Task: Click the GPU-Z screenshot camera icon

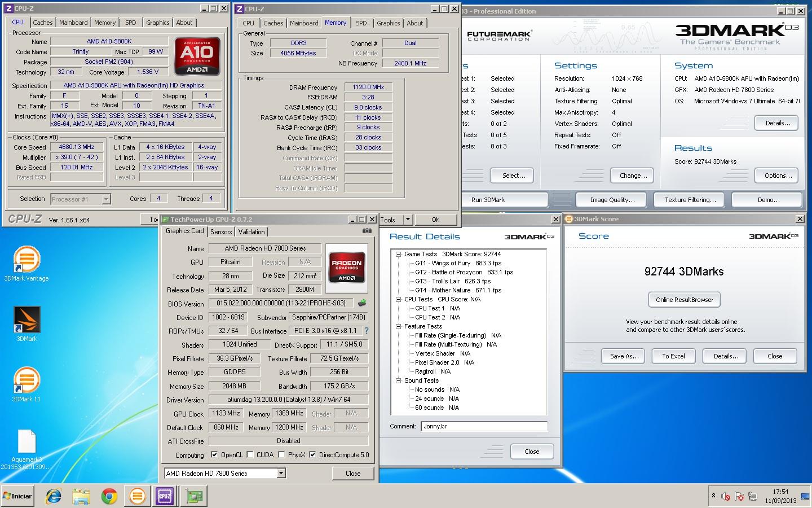Action: 367,231
